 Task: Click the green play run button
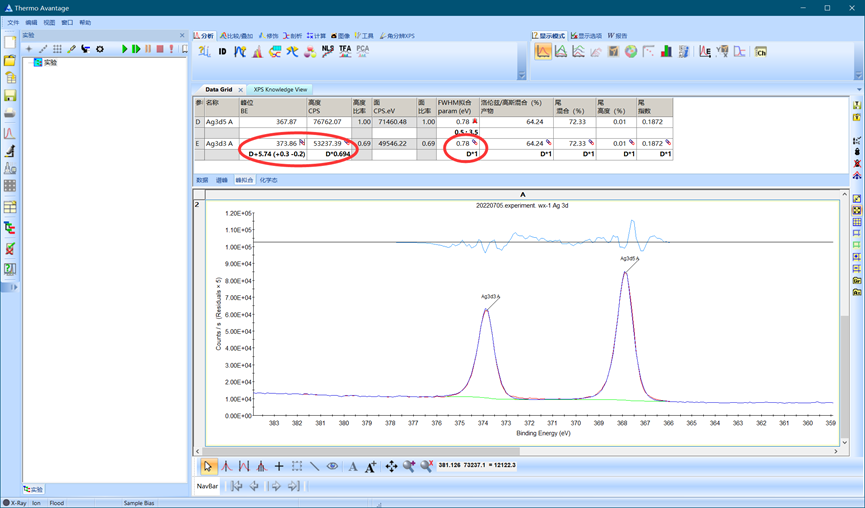tap(124, 49)
